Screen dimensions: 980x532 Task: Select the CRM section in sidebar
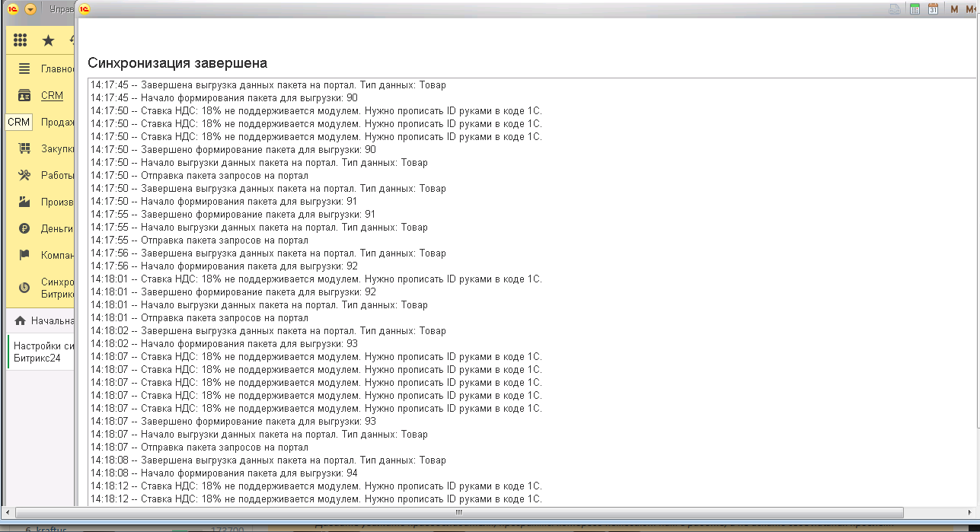pos(52,95)
